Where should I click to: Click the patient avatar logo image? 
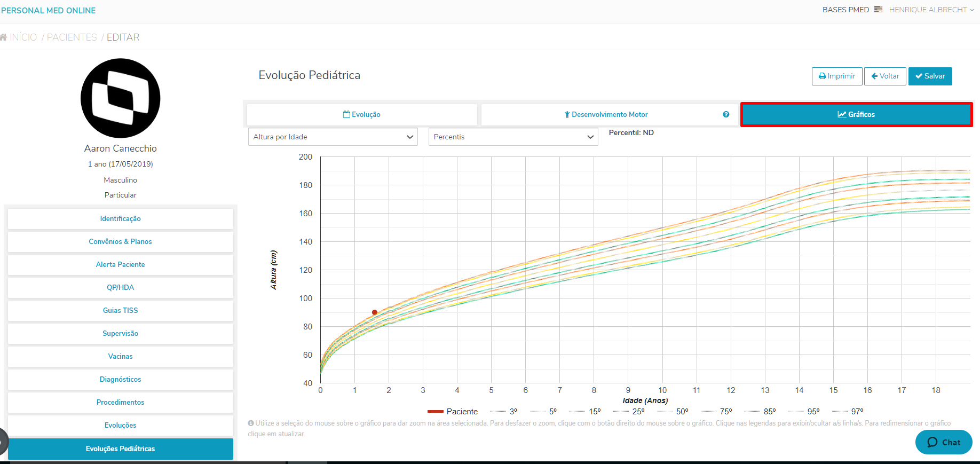coord(121,98)
